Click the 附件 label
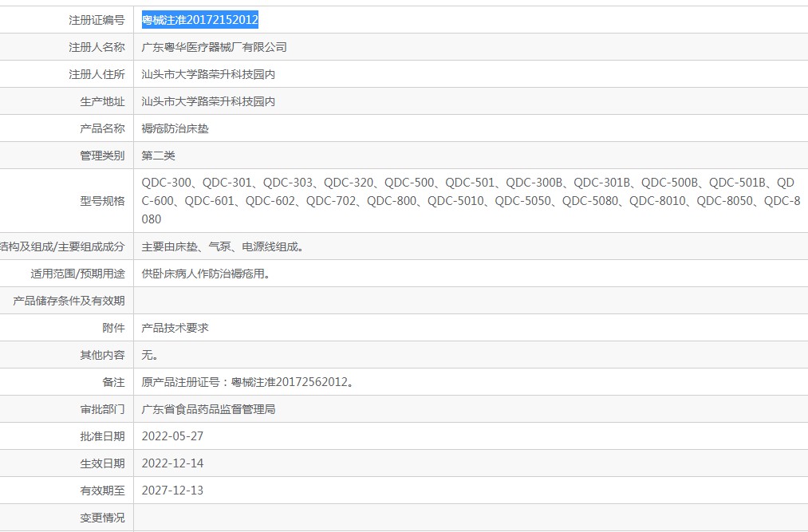The width and height of the screenshot is (808, 532). [114, 328]
